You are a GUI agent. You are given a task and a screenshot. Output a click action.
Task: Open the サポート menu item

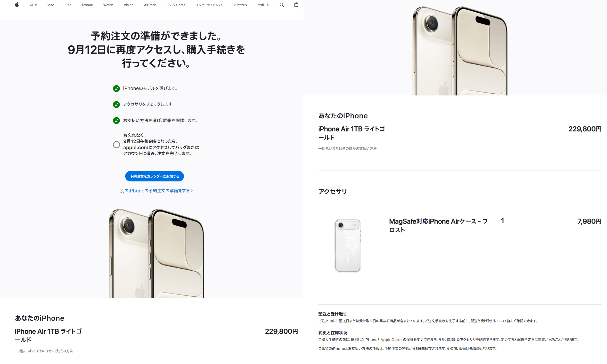point(263,5)
